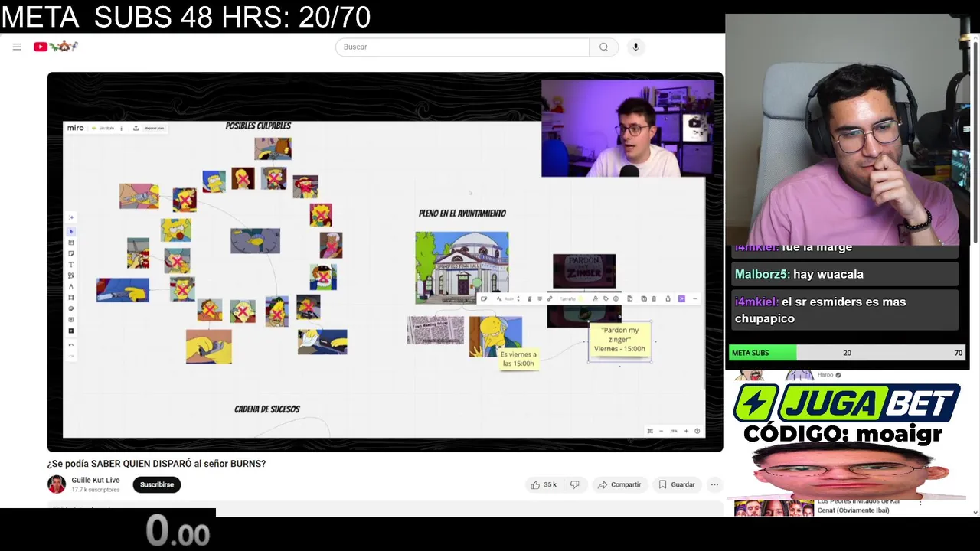Open the Miro frames map icon
The height and width of the screenshot is (551, 980).
tap(650, 431)
